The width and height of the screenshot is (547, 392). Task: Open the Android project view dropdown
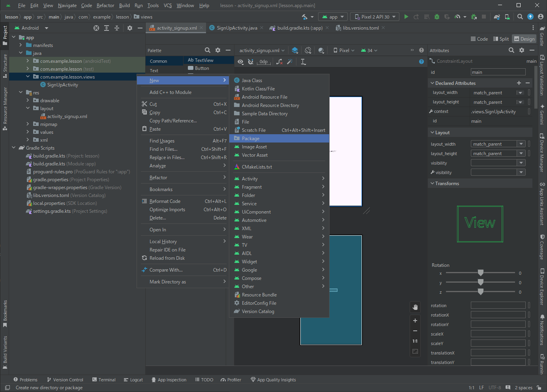coord(32,28)
